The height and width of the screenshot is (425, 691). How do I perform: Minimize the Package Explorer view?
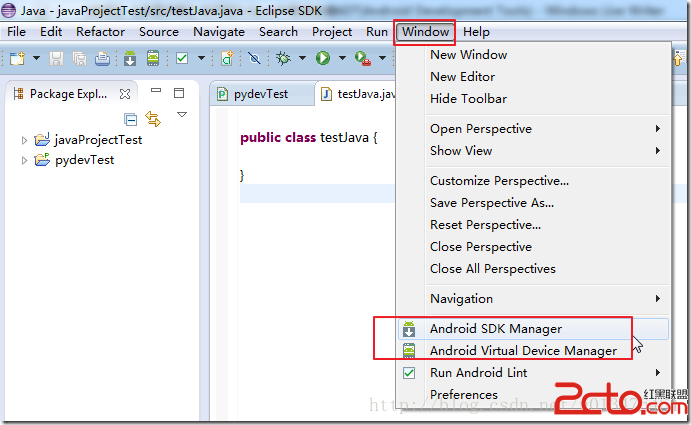coord(156,91)
